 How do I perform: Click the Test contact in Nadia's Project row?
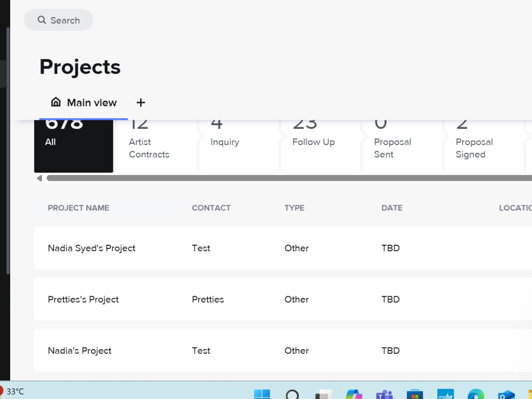tap(201, 351)
